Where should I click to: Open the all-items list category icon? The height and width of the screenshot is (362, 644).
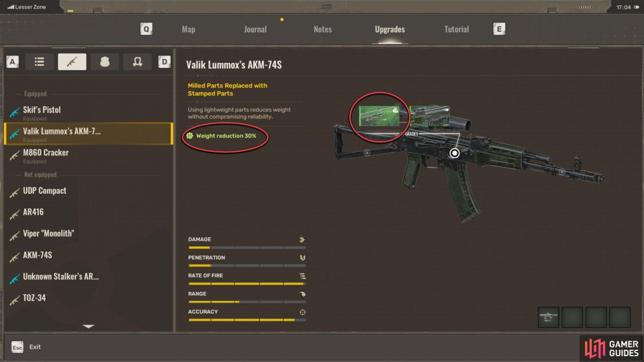tap(39, 61)
